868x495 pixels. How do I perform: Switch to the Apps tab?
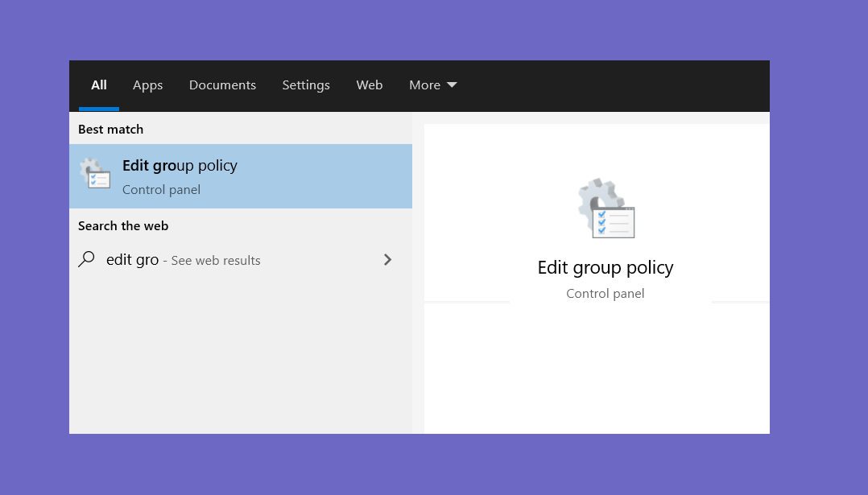tap(148, 85)
